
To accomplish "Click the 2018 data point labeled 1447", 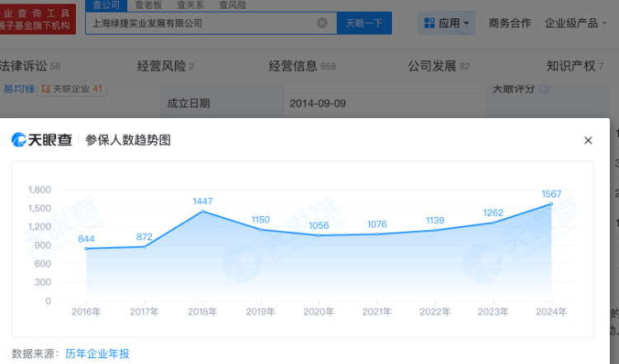I will pyautogui.click(x=203, y=211).
